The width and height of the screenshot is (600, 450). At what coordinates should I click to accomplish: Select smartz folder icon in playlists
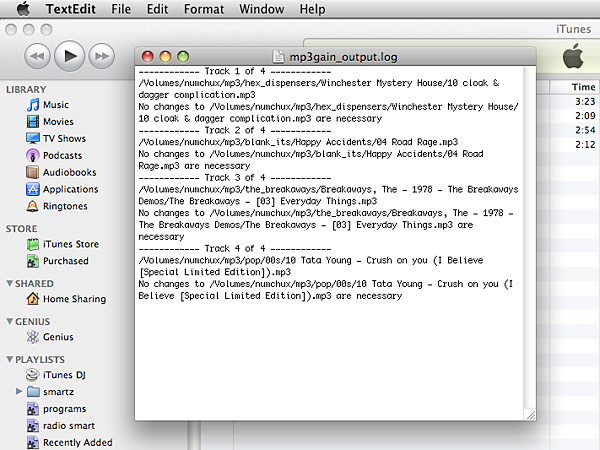tap(33, 391)
